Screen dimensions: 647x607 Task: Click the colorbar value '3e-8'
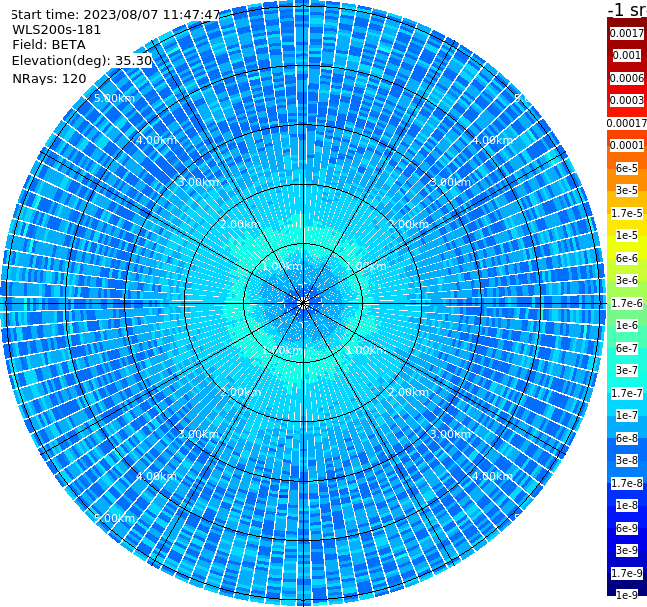(627, 460)
